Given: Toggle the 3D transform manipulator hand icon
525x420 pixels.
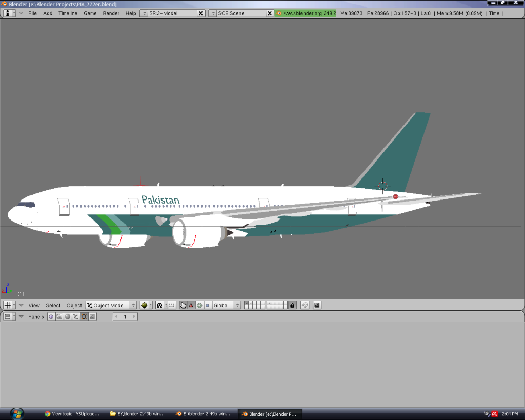Looking at the screenshot, I should [x=183, y=305].
